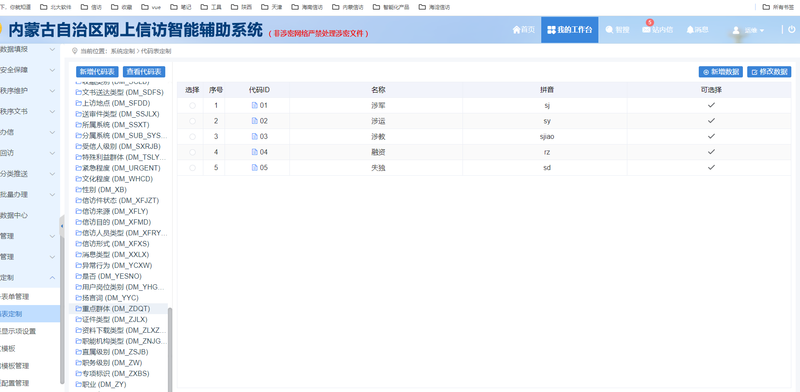The width and height of the screenshot is (800, 392).
Task: Click document icon of code 02
Action: [255, 121]
